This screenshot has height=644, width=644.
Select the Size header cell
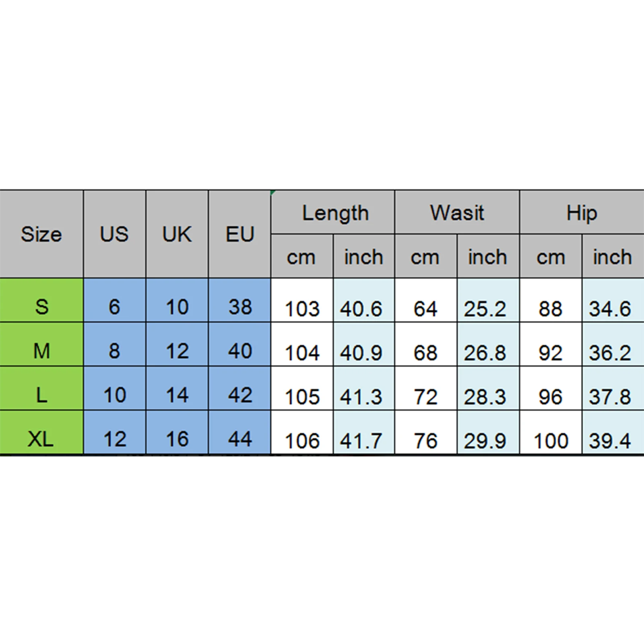[41, 234]
